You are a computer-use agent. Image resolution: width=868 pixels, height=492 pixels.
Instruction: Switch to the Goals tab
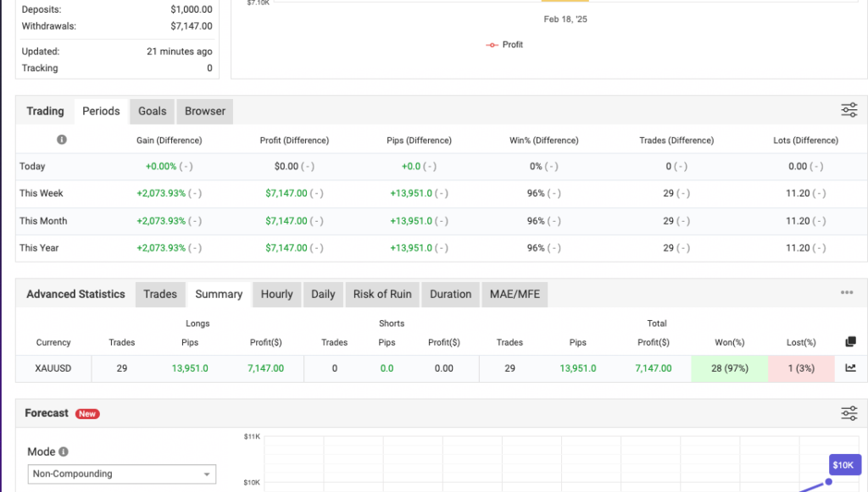click(x=153, y=111)
